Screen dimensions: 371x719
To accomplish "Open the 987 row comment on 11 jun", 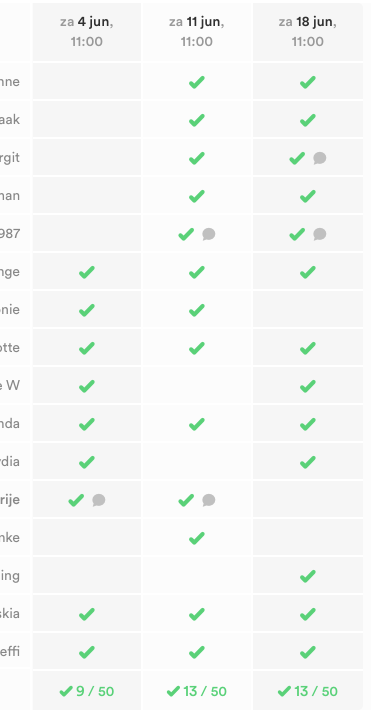I will 209,234.
